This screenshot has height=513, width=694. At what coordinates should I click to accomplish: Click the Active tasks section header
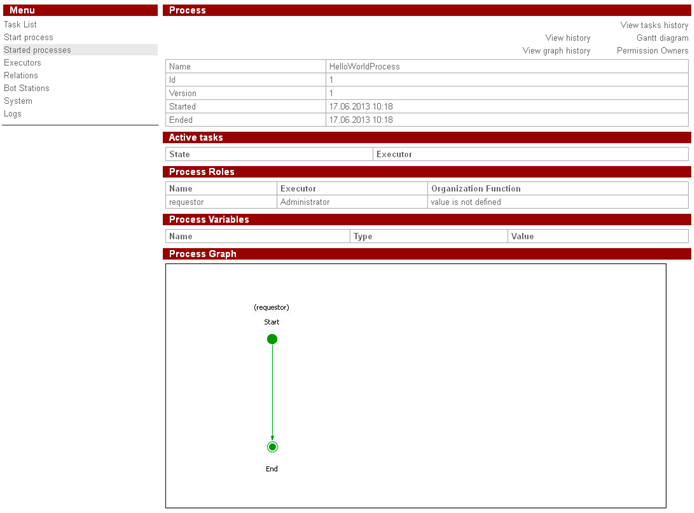point(196,137)
